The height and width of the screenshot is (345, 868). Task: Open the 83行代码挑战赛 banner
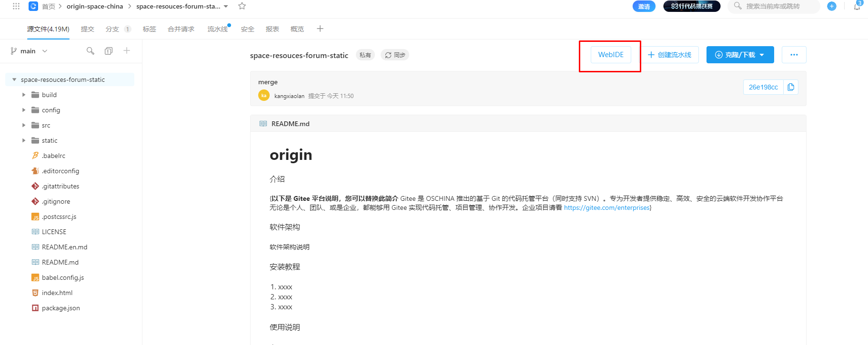pos(692,6)
